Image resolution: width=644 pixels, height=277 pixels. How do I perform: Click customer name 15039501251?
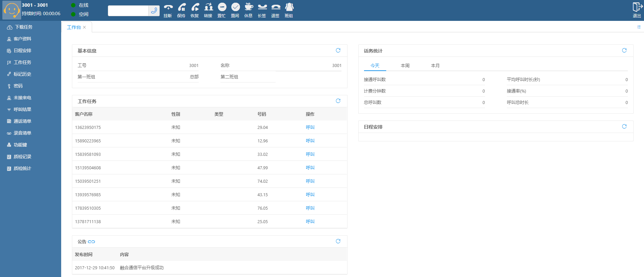tap(88, 181)
